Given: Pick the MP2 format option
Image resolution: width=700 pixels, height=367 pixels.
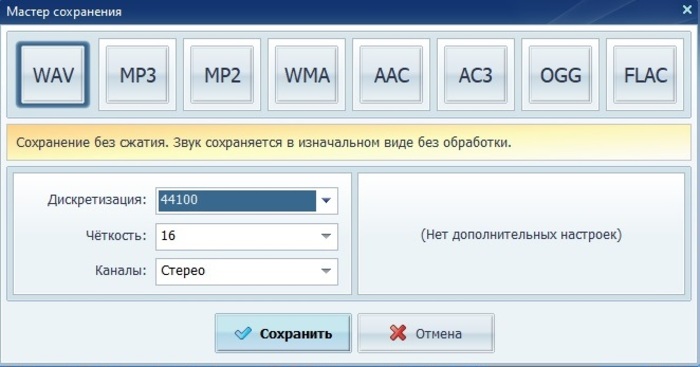Looking at the screenshot, I should tap(222, 75).
